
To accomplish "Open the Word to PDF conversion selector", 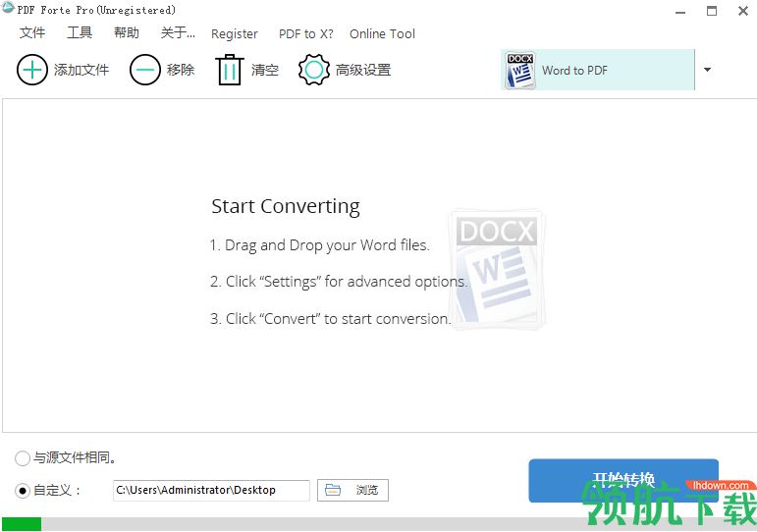I will coord(598,70).
